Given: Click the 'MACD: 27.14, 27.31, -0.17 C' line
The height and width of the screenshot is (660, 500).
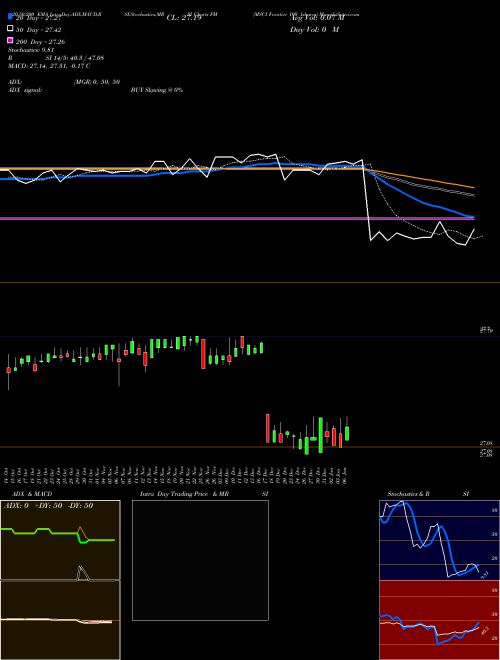Looking at the screenshot, I should point(49,66).
